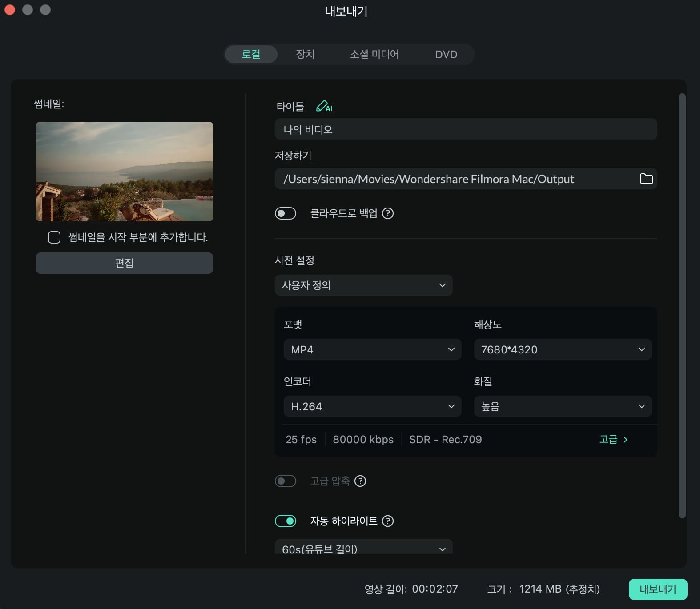Image resolution: width=700 pixels, height=609 pixels.
Task: Open the 화질 높음 dropdown
Action: pyautogui.click(x=563, y=406)
